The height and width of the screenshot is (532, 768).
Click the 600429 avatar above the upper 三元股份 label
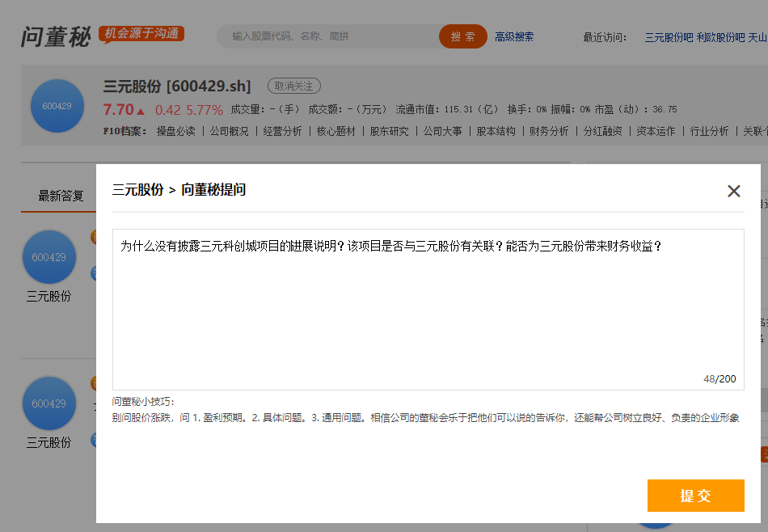49,257
